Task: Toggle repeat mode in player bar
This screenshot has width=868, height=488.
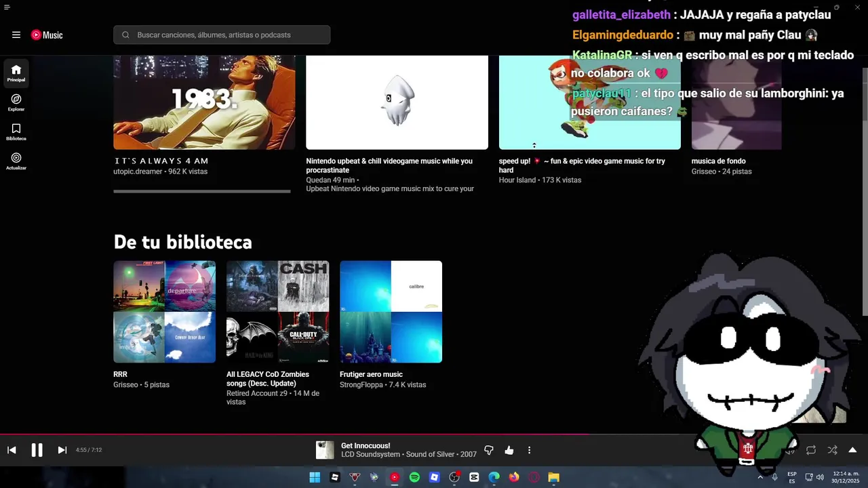Action: tap(811, 450)
